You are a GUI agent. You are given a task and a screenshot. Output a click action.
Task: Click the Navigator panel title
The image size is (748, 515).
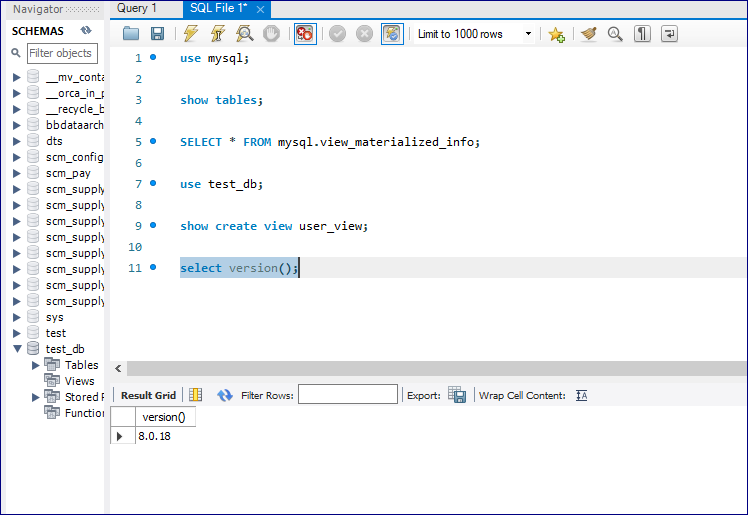(38, 9)
